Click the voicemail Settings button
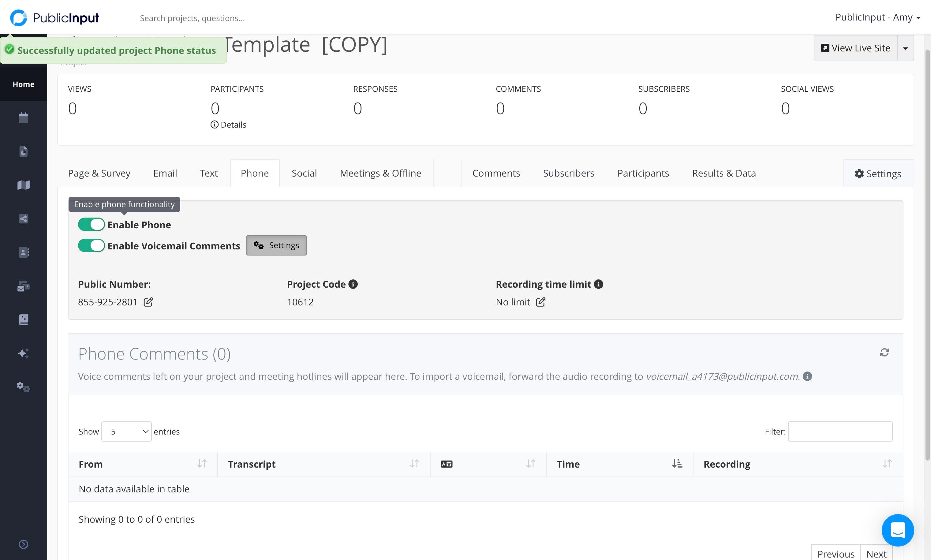This screenshot has height=560, width=931. pos(276,245)
